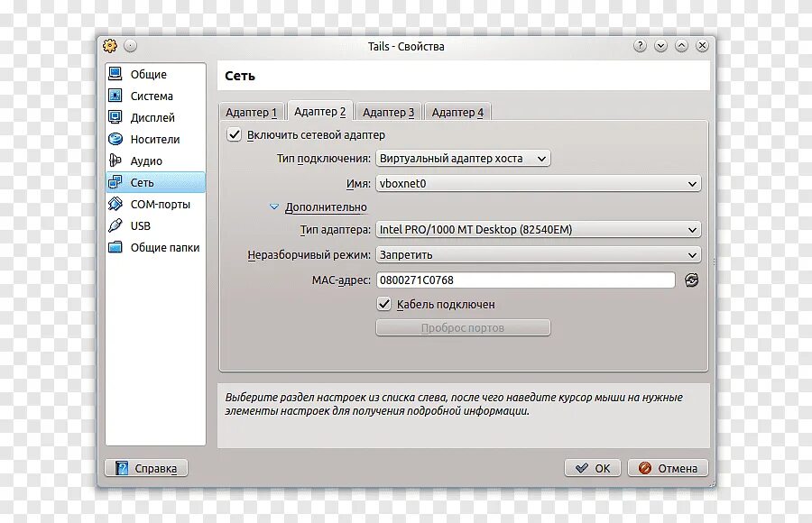Click the gear icon in title bar
812x523 pixels.
click(x=110, y=46)
